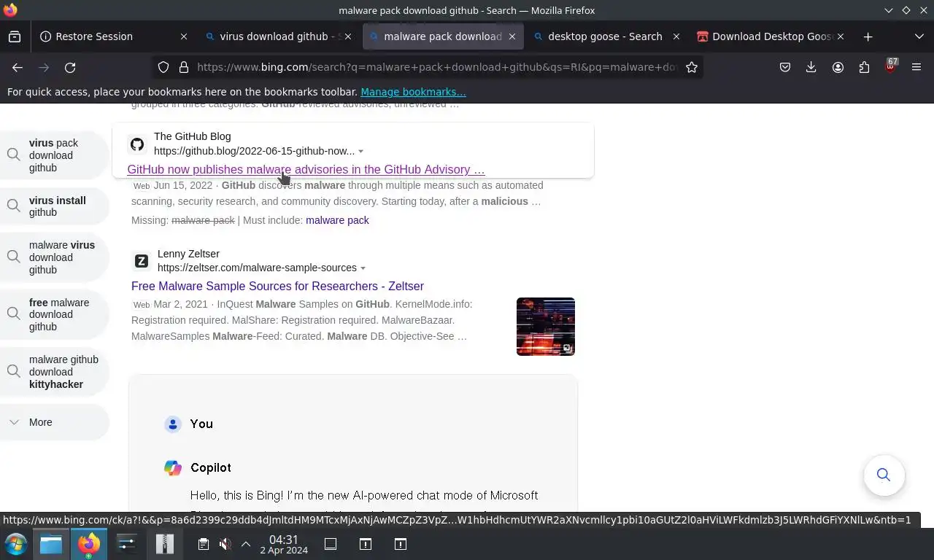Click Firefox icon in taskbar
Image resolution: width=934 pixels, height=560 pixels.
coord(89,544)
